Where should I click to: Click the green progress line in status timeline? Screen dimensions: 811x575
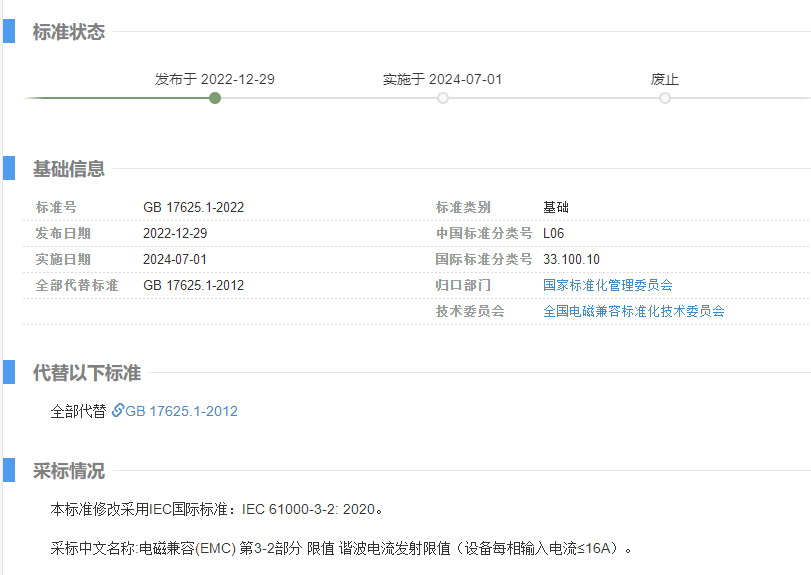pyautogui.click(x=118, y=98)
